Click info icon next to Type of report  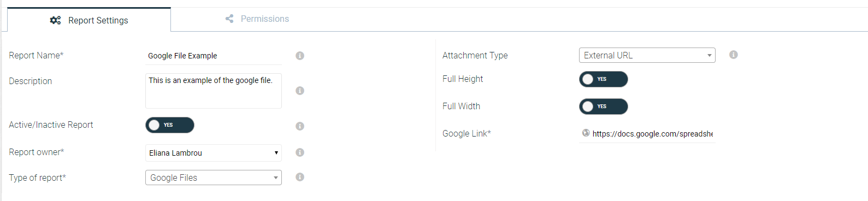(x=300, y=177)
